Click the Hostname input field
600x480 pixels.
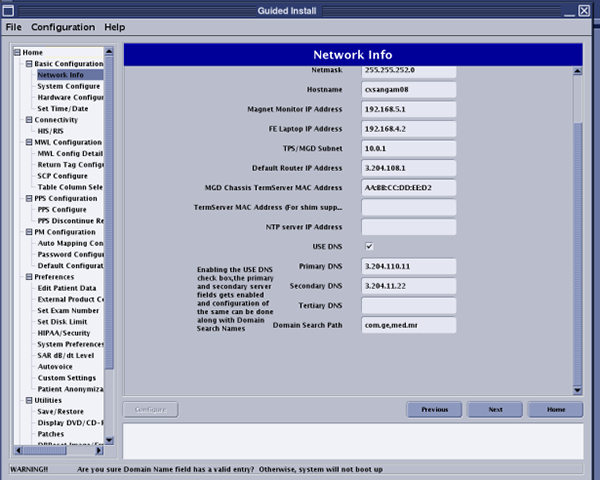click(x=408, y=89)
